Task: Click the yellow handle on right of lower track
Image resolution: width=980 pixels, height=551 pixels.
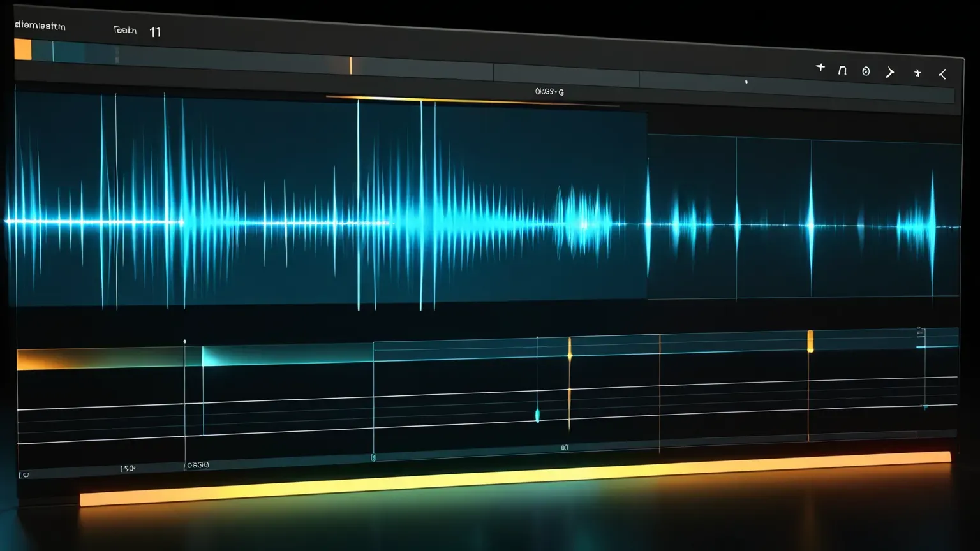Action: [x=810, y=341]
